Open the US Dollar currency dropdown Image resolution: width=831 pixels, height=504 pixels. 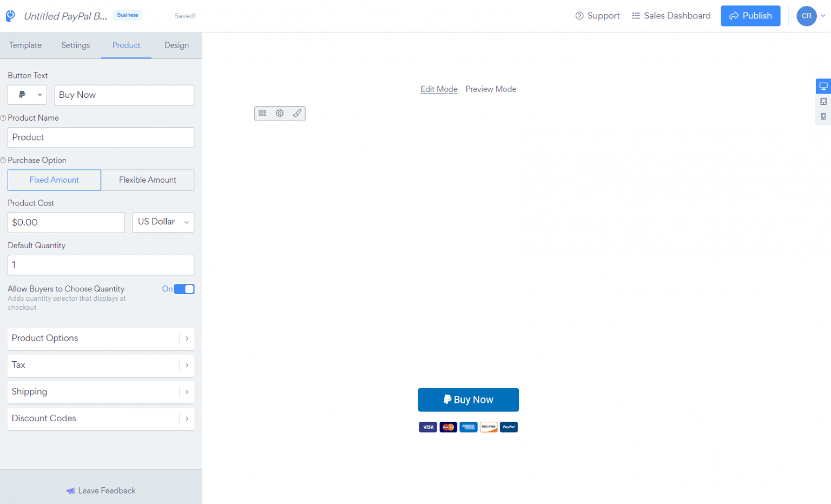point(163,222)
